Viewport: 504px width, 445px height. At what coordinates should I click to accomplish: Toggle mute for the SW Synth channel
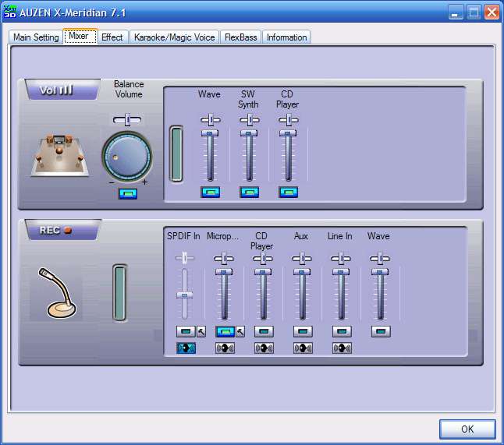pyautogui.click(x=249, y=192)
